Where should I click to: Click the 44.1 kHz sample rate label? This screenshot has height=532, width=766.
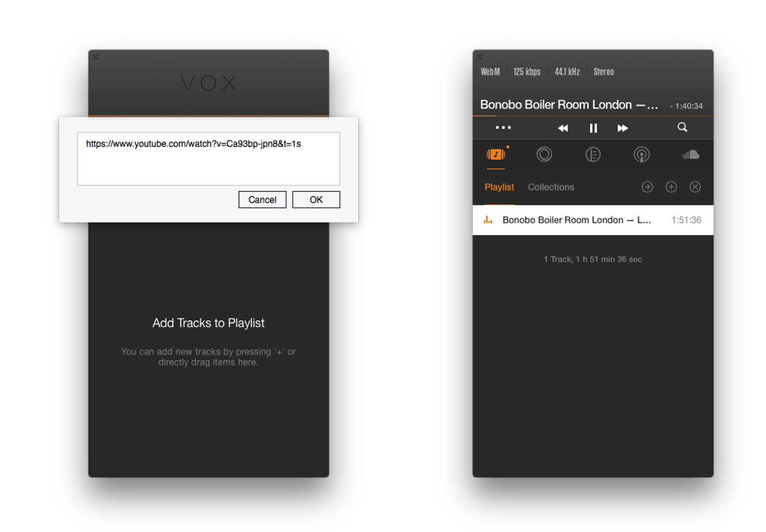567,72
